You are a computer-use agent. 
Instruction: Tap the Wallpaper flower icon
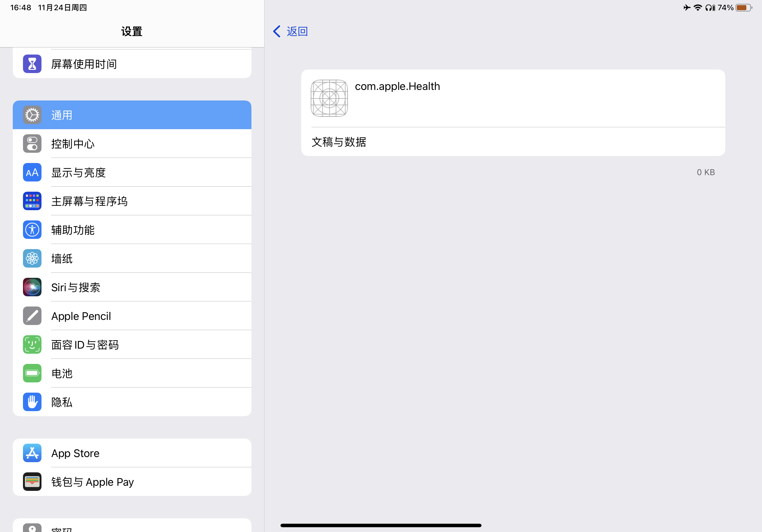pos(32,258)
